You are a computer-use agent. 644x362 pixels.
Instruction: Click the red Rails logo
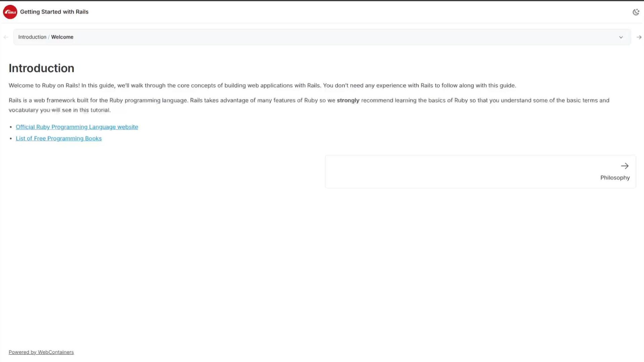(10, 12)
